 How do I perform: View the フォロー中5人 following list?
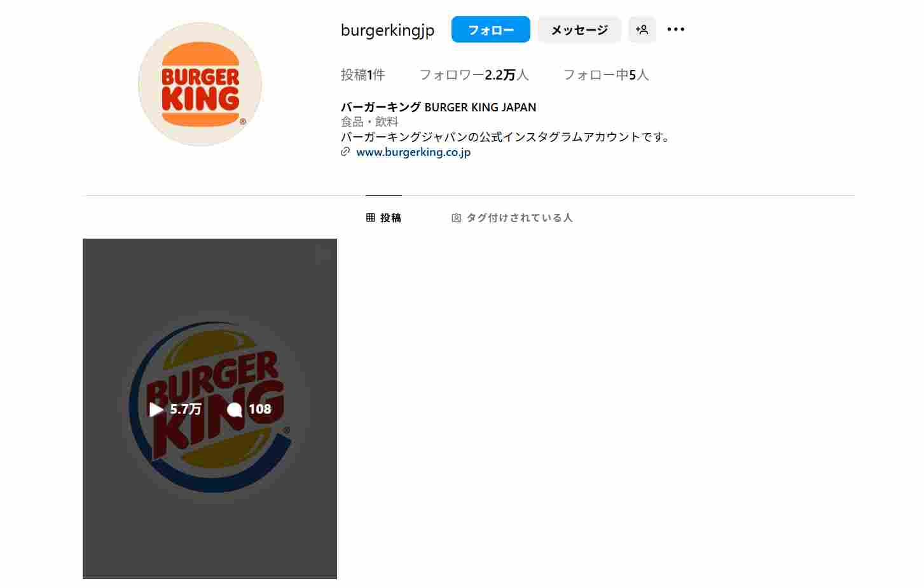tap(606, 75)
